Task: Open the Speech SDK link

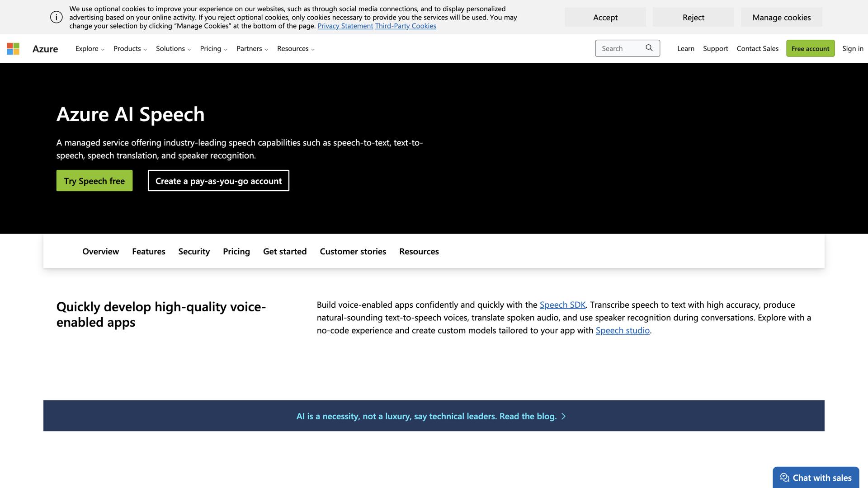Action: [x=562, y=305]
